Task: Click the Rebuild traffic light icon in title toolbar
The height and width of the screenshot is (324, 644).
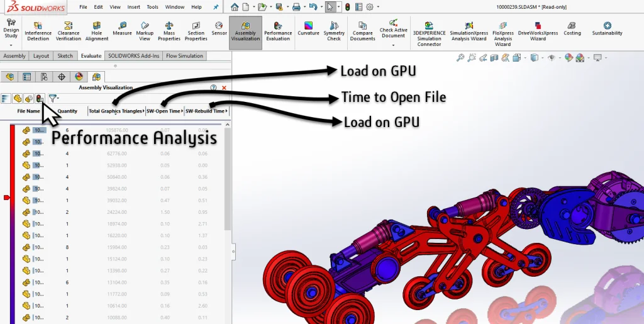Action: (347, 7)
